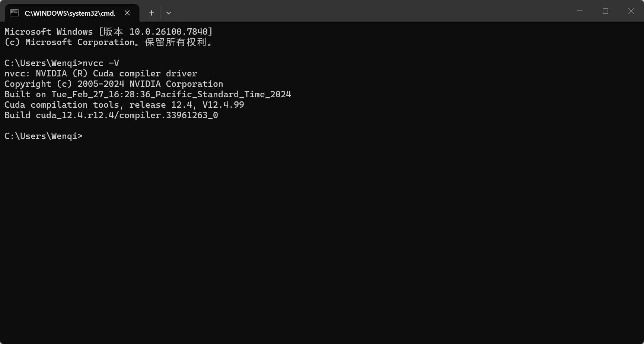Image resolution: width=644 pixels, height=344 pixels.
Task: Expand the new tab profile dropdown
Action: 169,13
